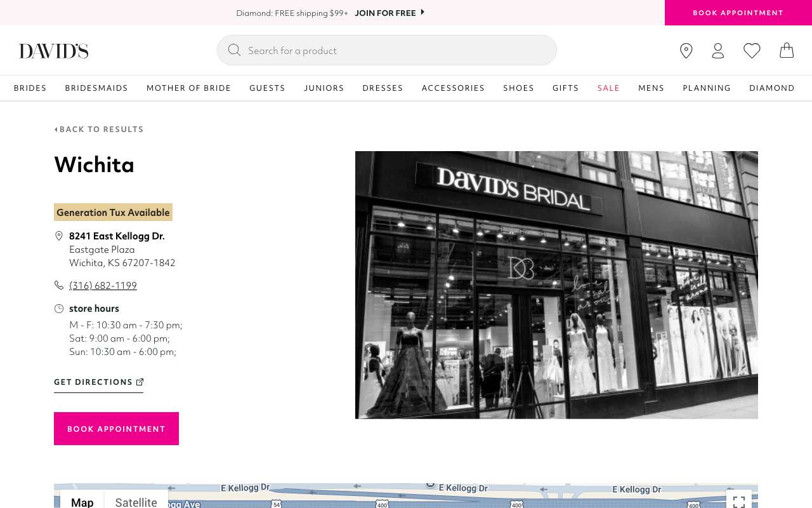Image resolution: width=812 pixels, height=508 pixels.
Task: Open the Brides menu
Action: (x=30, y=88)
